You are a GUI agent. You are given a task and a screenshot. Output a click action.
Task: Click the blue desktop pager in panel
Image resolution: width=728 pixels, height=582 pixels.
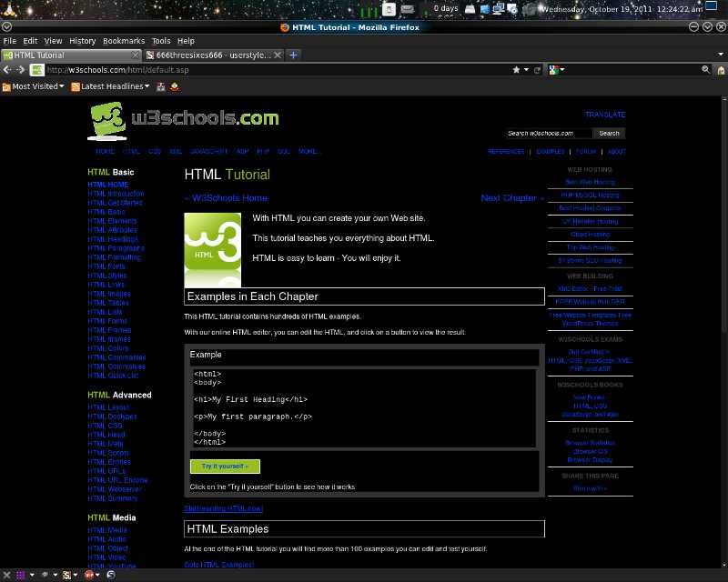tap(712, 6)
